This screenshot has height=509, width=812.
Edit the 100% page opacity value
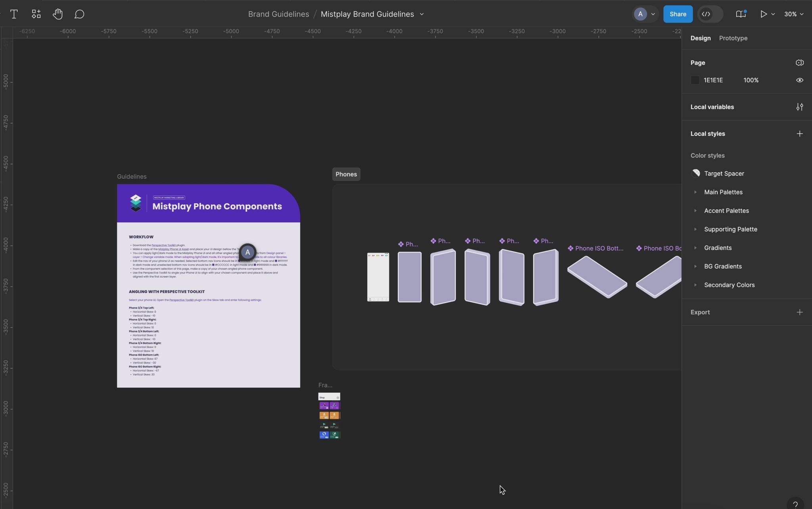[x=751, y=80]
